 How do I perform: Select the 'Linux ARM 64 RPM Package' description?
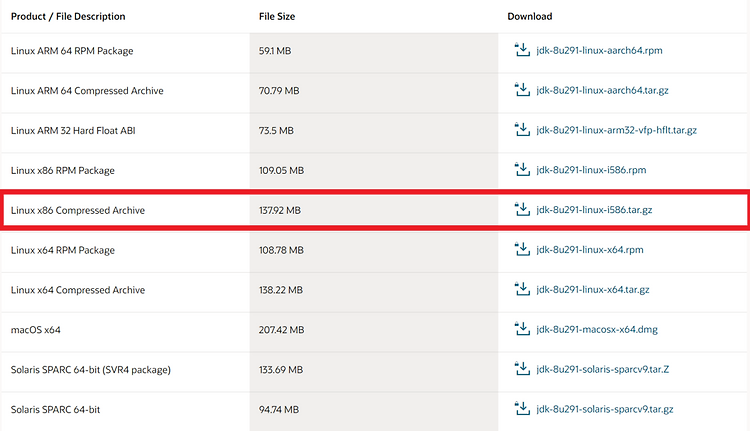coord(72,51)
